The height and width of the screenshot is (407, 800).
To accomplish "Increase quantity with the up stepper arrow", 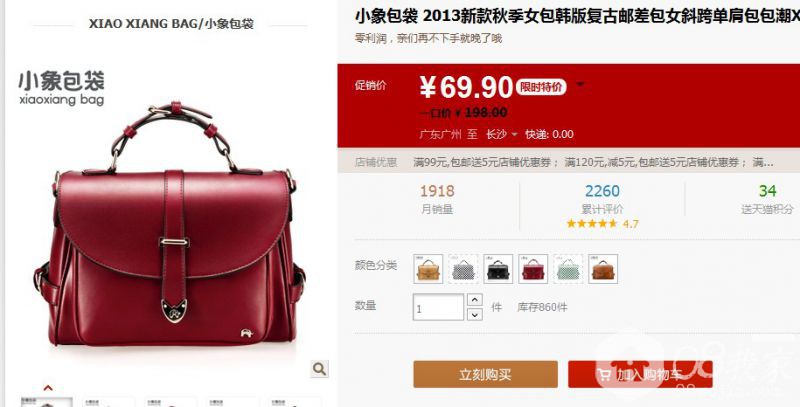I will 474,300.
